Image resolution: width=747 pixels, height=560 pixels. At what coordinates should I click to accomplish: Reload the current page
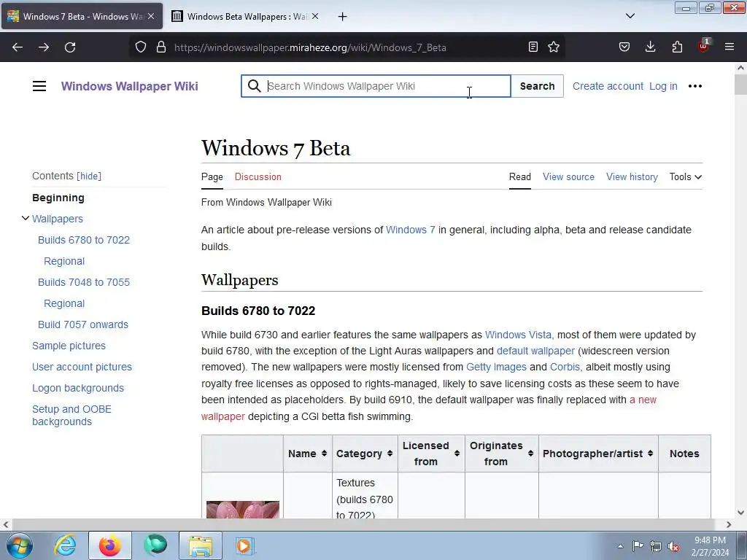point(70,47)
